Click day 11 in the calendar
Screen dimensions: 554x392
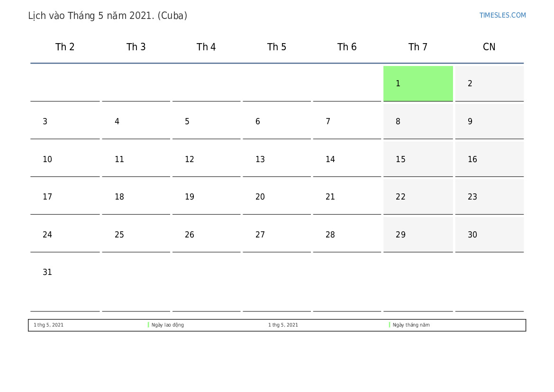(x=136, y=159)
